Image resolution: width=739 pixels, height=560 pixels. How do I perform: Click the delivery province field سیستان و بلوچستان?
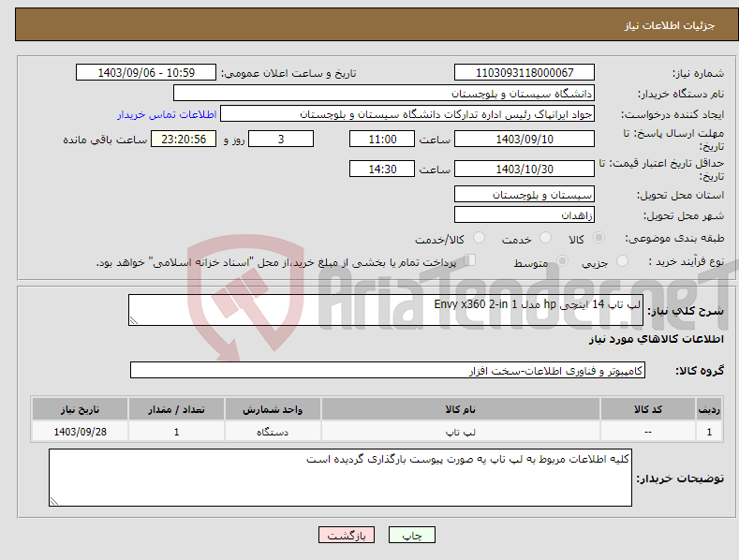coord(525,194)
